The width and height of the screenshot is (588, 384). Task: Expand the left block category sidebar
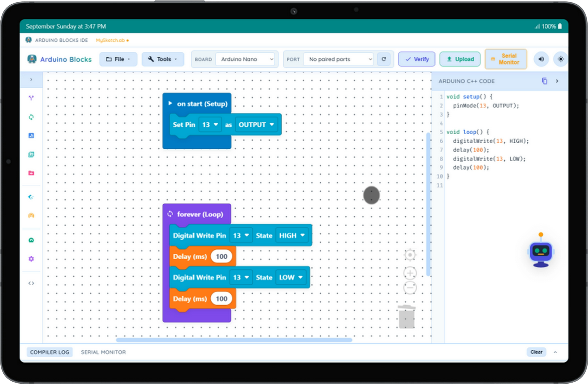[31, 80]
